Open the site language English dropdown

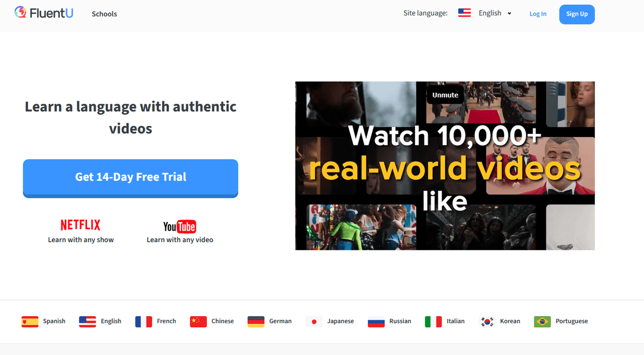coord(490,13)
